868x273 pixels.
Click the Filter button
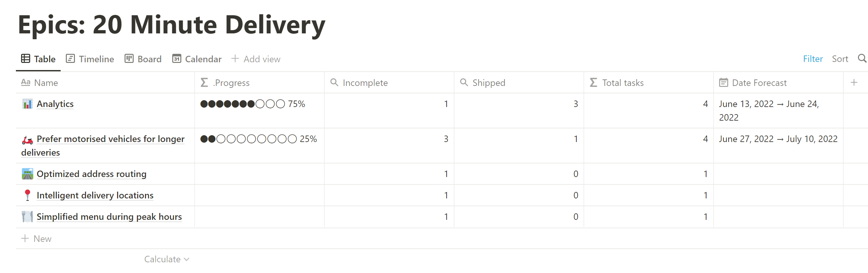pyautogui.click(x=813, y=59)
